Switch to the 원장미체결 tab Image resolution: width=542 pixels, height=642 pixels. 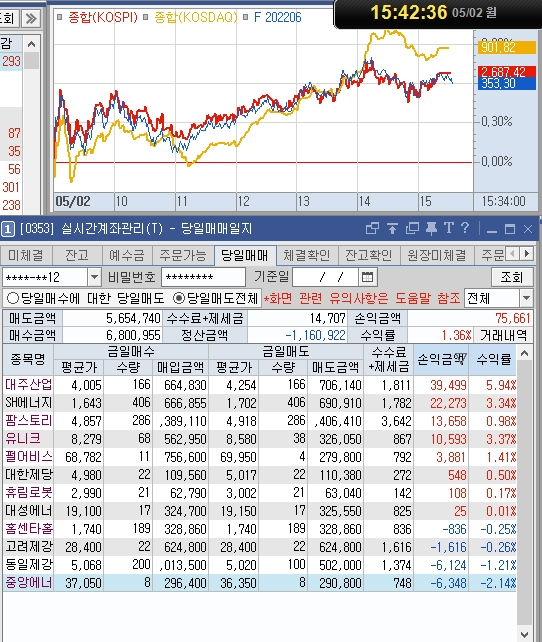(x=436, y=255)
